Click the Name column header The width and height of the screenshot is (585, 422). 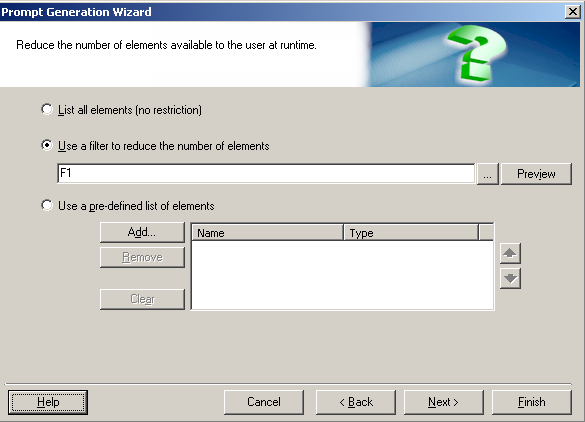point(268,233)
